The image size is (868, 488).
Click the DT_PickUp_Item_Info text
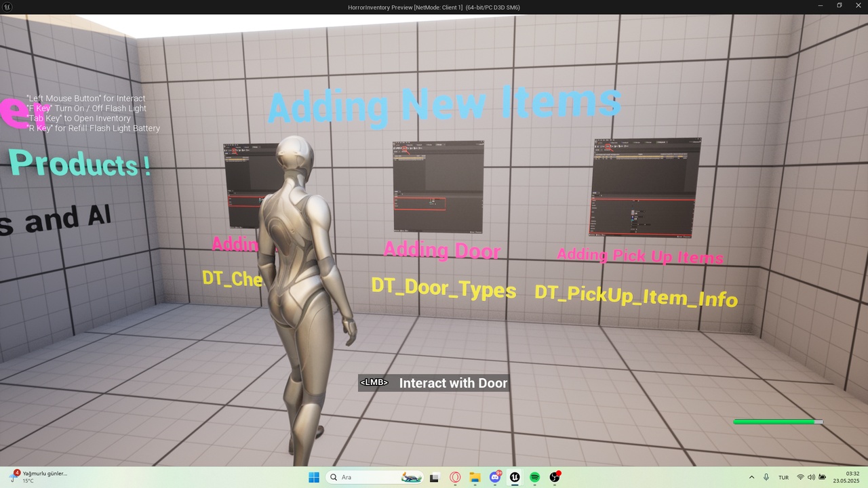click(636, 296)
